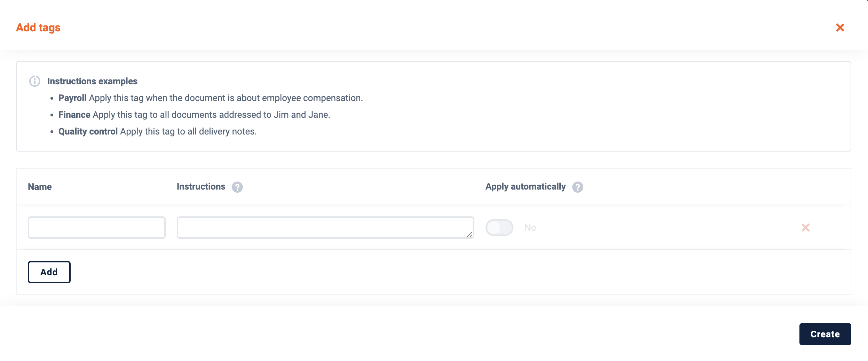Open the Instructions help tooltip icon
The height and width of the screenshot is (361, 868).
237,187
